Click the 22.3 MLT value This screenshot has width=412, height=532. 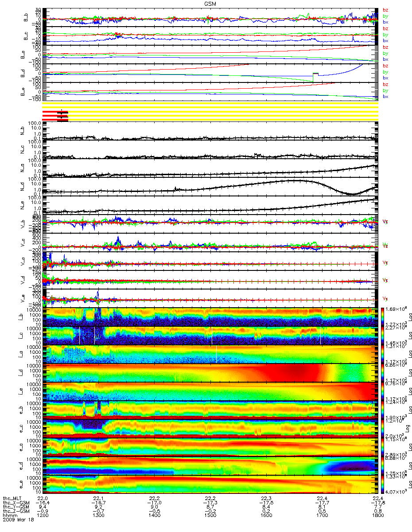266,498
